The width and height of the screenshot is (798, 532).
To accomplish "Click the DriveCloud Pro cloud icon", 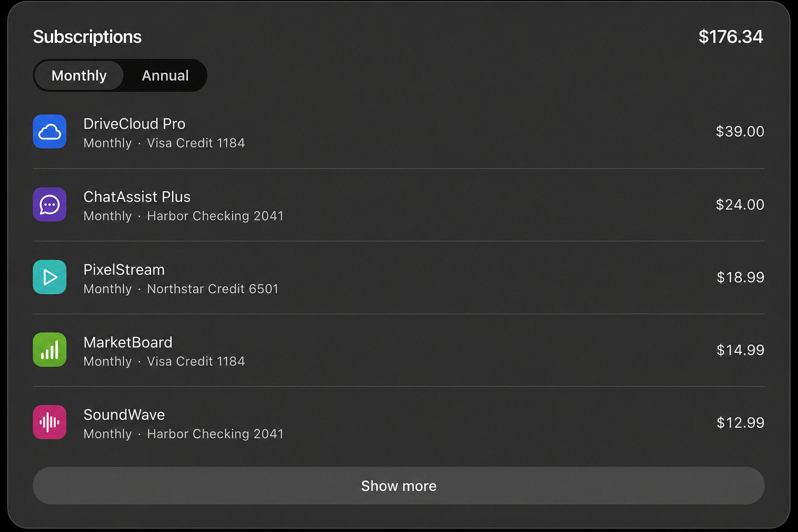I will click(50, 131).
